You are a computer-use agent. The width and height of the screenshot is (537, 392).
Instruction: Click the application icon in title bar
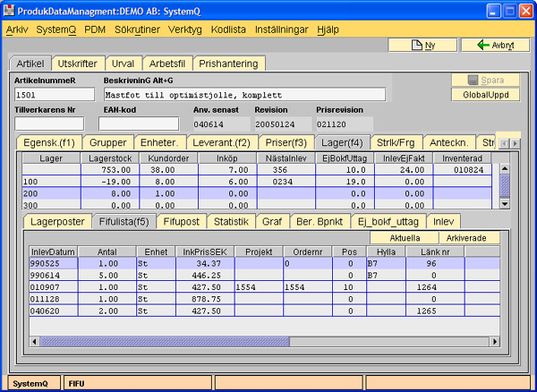[9, 12]
